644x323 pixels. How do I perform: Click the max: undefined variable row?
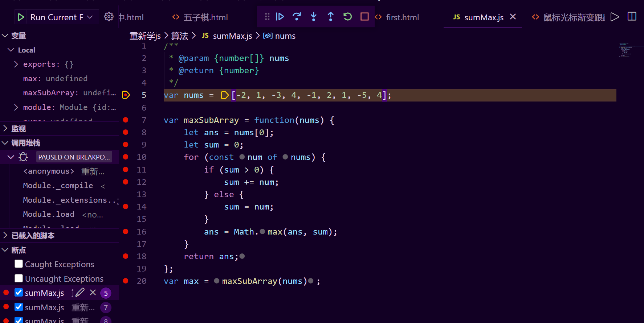(x=60, y=78)
